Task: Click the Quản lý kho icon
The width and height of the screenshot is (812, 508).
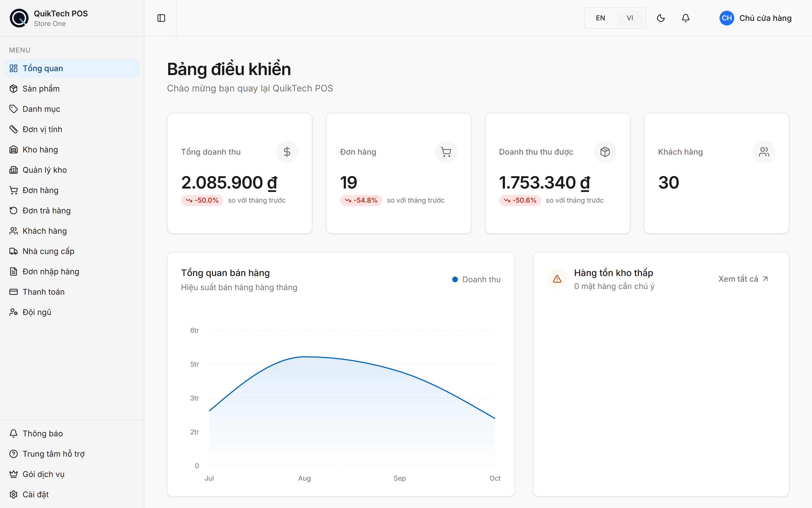Action: 14,170
